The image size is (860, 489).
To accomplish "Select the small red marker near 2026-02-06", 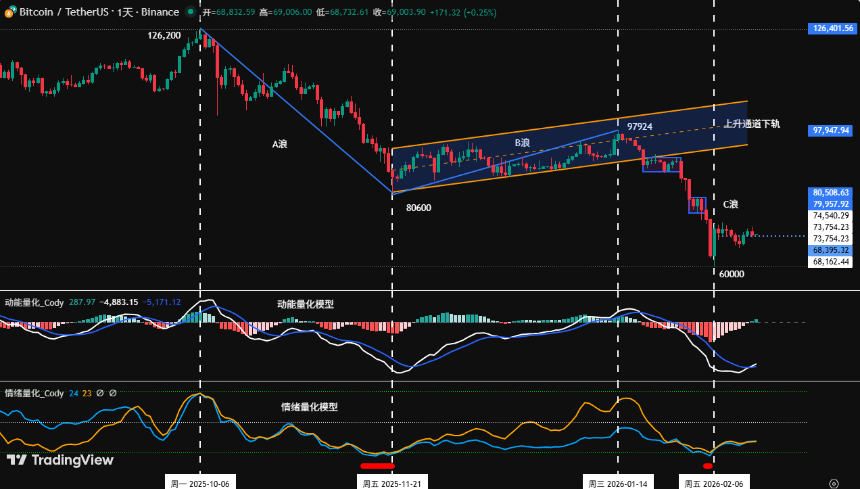I will click(x=708, y=465).
